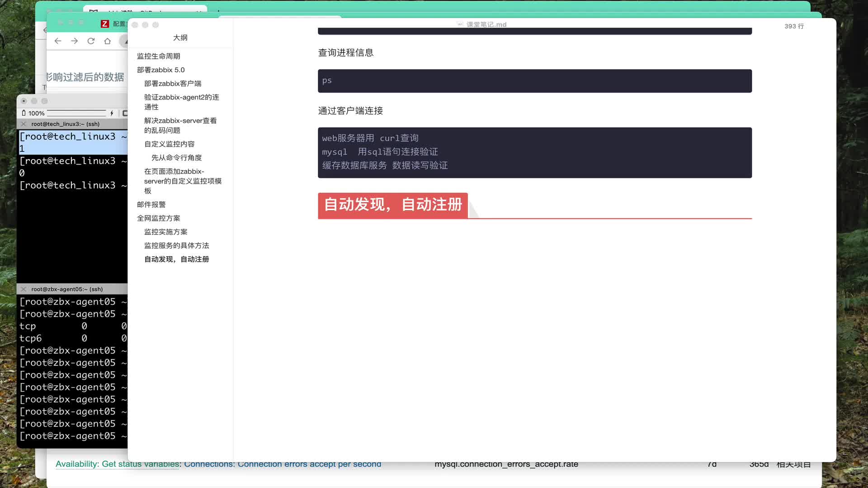Click the Zabbix tab favicon

pyautogui.click(x=105, y=24)
